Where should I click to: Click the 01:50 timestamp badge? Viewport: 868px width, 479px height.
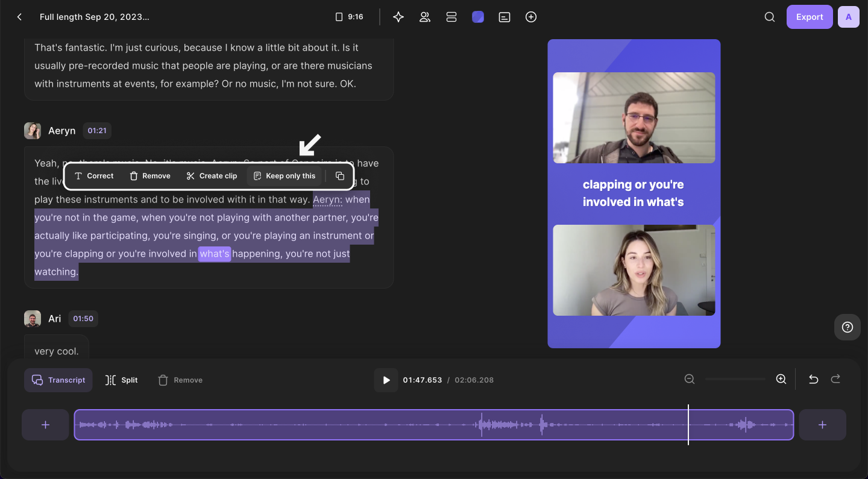pos(83,319)
